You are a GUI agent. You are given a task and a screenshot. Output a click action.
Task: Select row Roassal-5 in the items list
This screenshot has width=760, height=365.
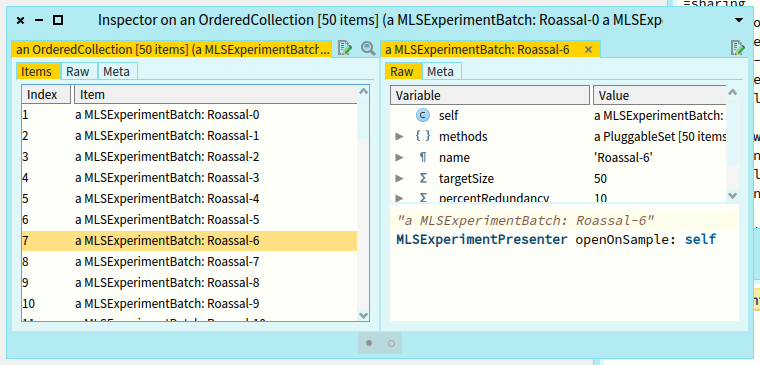190,220
